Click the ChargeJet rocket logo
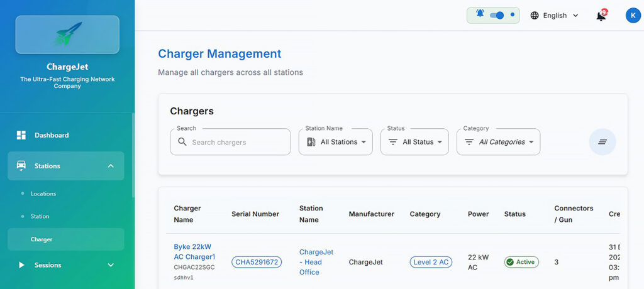Image resolution: width=644 pixels, height=289 pixels. tap(67, 35)
